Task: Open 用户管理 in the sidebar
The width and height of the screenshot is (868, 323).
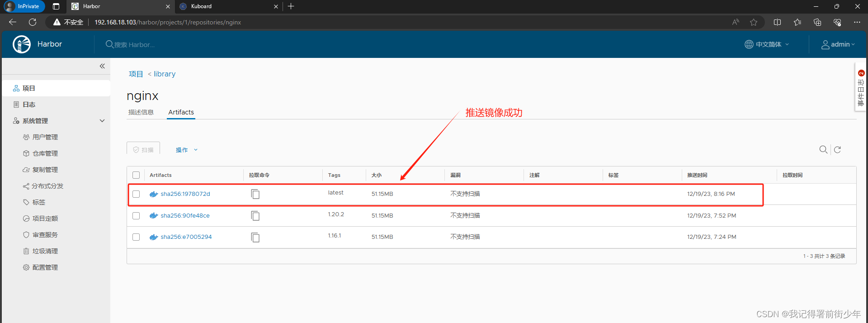Action: [45, 137]
